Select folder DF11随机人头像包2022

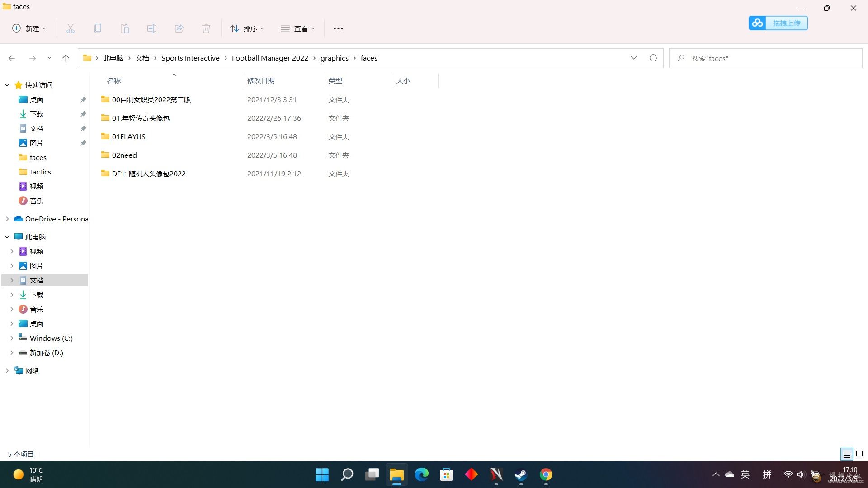pos(149,174)
